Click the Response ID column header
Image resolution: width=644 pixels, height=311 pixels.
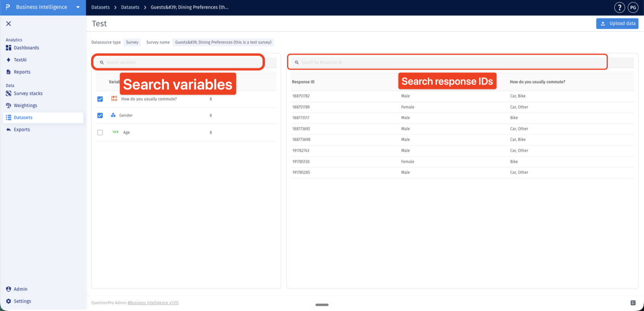click(x=303, y=82)
